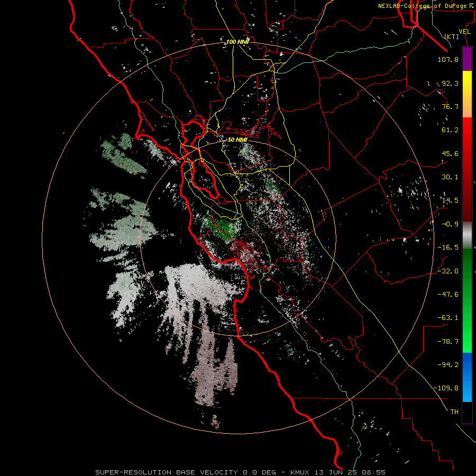Image resolution: width=476 pixels, height=476 pixels.
Task: Click the gray near-zero segment of color bar
Action: click(x=467, y=235)
